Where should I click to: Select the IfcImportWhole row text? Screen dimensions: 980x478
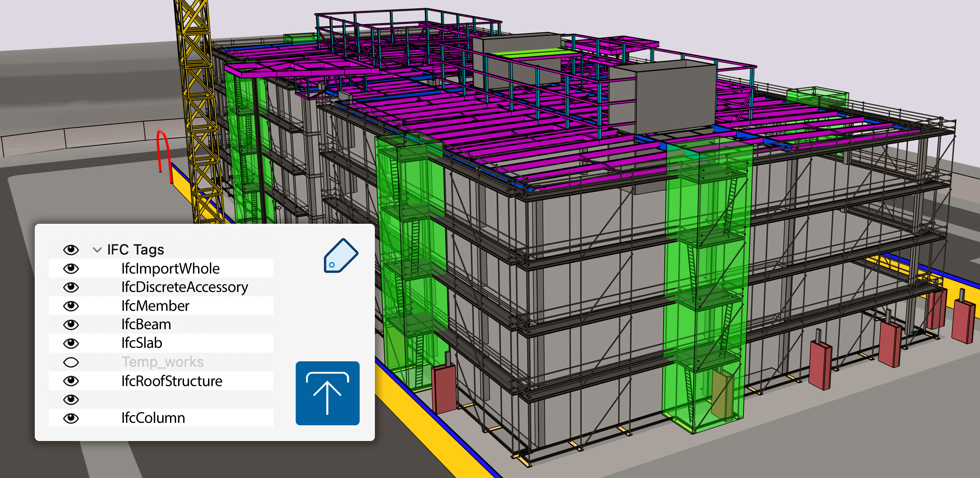tap(171, 269)
